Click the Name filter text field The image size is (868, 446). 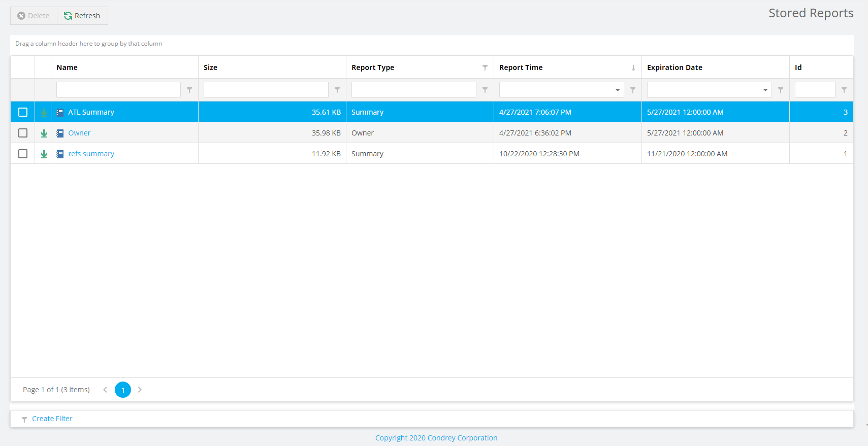click(x=118, y=90)
